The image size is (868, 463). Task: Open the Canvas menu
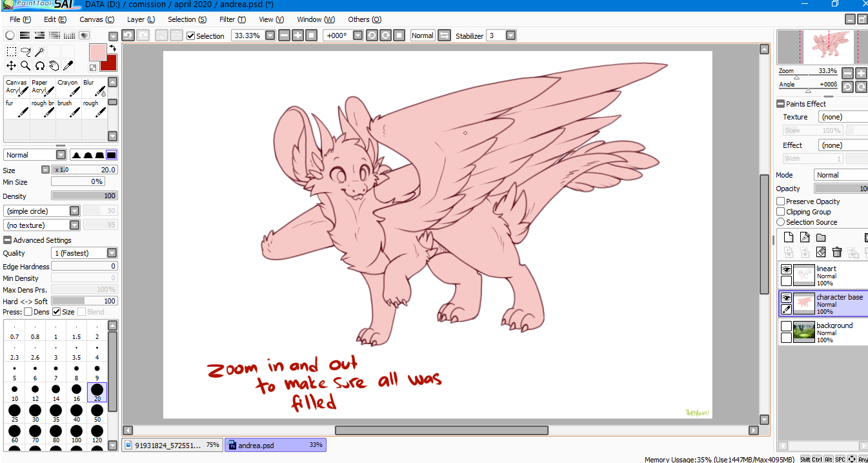[97, 19]
